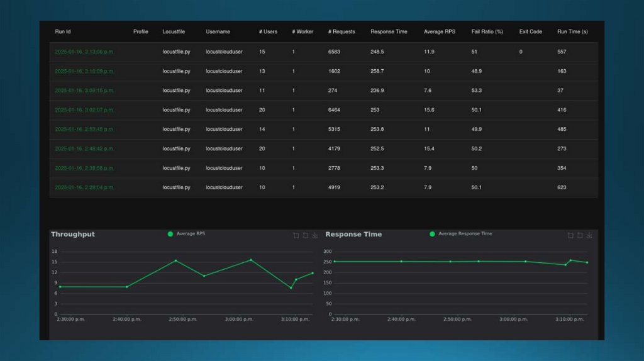Screen dimensions: 644x361
Task: Toggle Average Response Time legend series
Action: [x=460, y=234]
